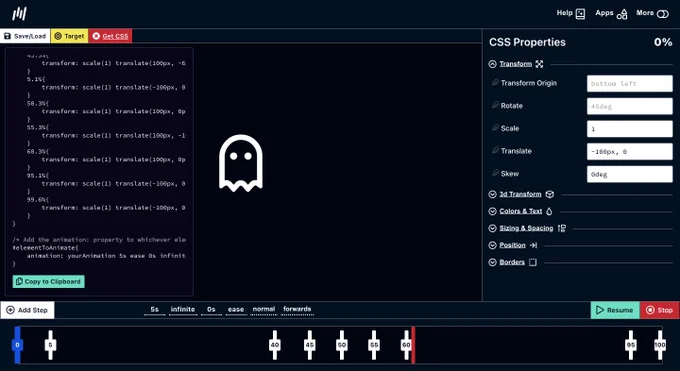Click the Rotate input field
The width and height of the screenshot is (680, 371).
(x=630, y=106)
